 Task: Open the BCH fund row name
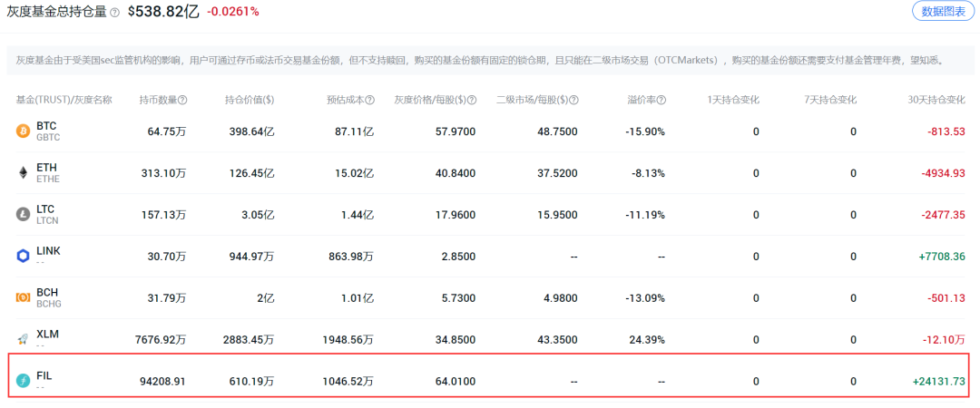tap(47, 293)
